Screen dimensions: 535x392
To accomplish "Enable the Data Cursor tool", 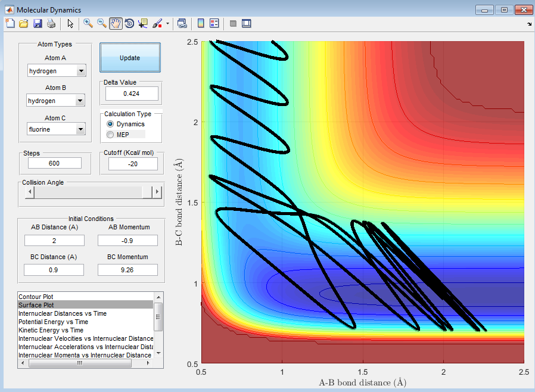I will point(143,23).
